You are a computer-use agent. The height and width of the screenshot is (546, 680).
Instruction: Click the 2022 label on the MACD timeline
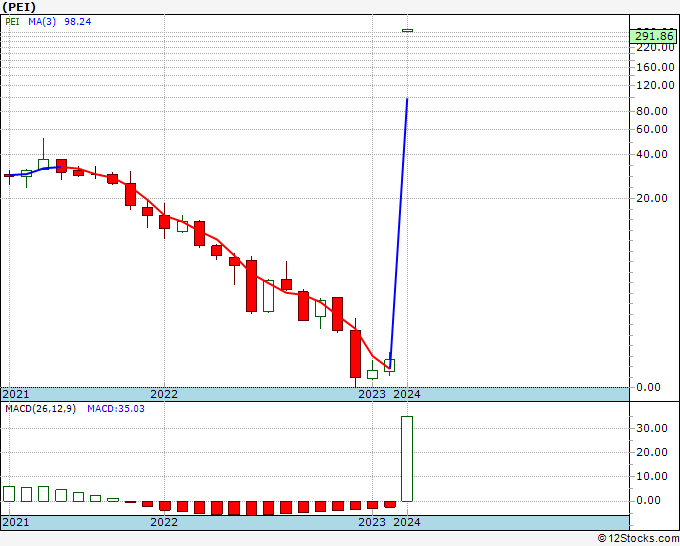click(164, 522)
